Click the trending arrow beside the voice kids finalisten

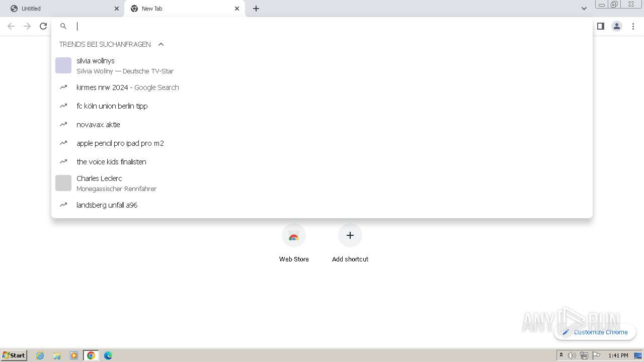(63, 161)
